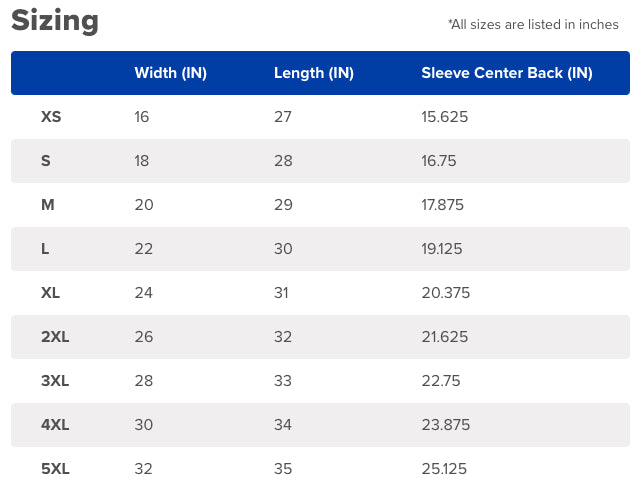Click the 17.875 sleeve measurement cell
Image resolution: width=641 pixels, height=493 pixels.
[443, 205]
